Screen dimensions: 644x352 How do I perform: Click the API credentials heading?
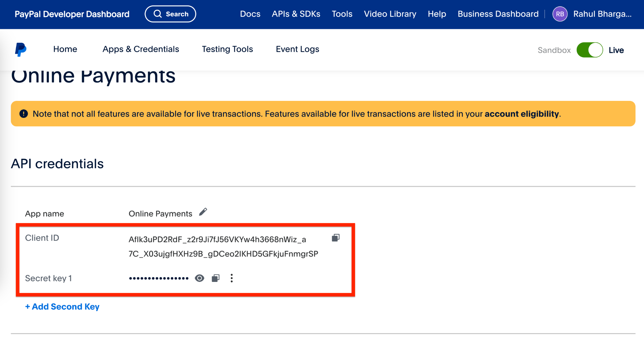[57, 164]
